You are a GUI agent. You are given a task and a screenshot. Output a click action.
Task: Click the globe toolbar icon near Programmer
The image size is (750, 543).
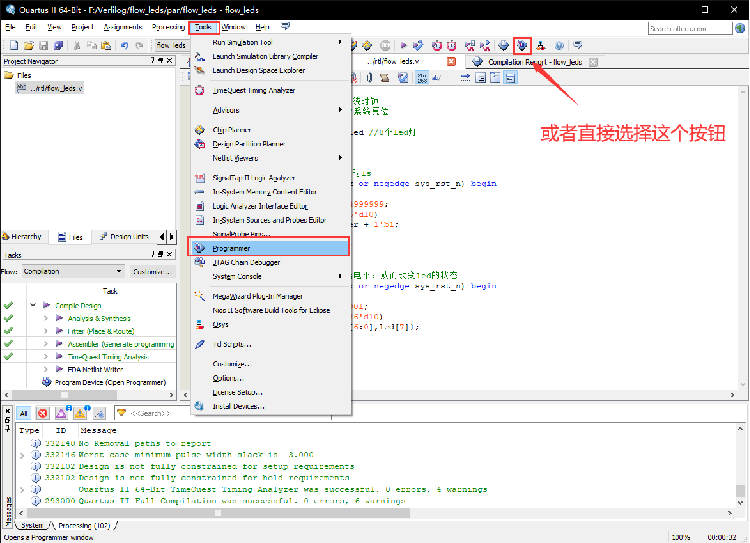tap(559, 45)
